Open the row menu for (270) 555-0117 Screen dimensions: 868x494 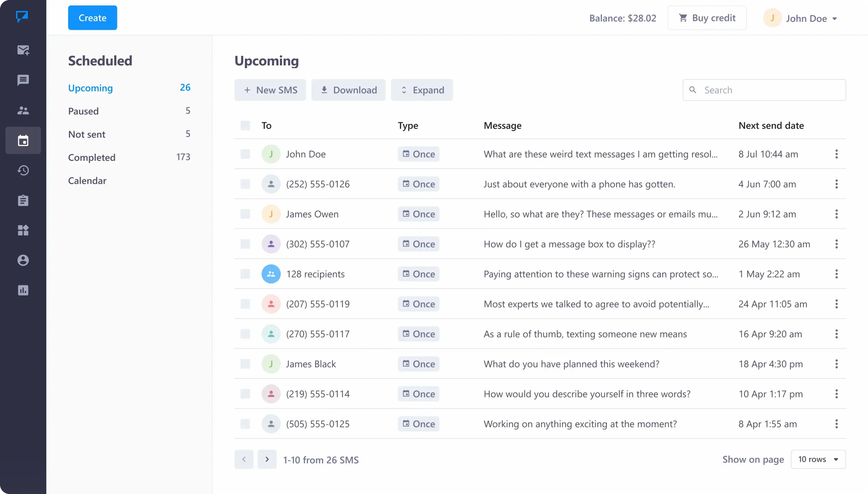pyautogui.click(x=836, y=334)
